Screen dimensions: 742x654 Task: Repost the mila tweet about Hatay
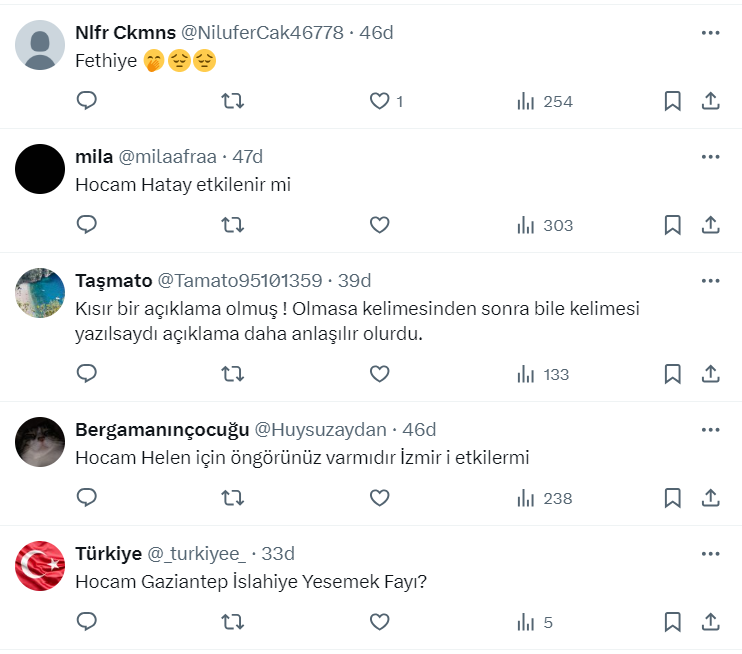tap(232, 225)
